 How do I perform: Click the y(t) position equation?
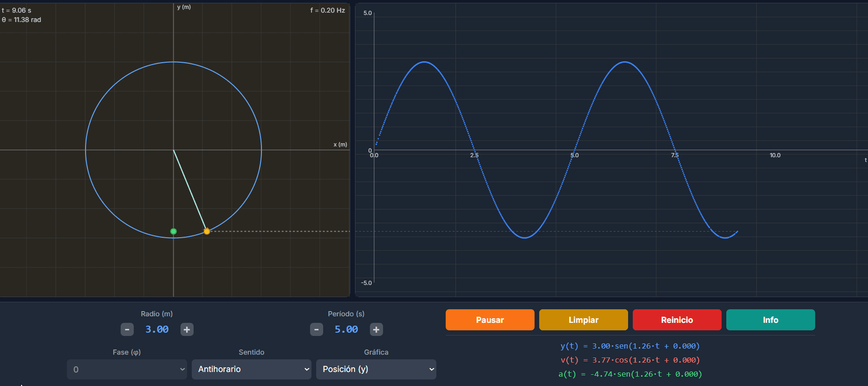tap(630, 346)
